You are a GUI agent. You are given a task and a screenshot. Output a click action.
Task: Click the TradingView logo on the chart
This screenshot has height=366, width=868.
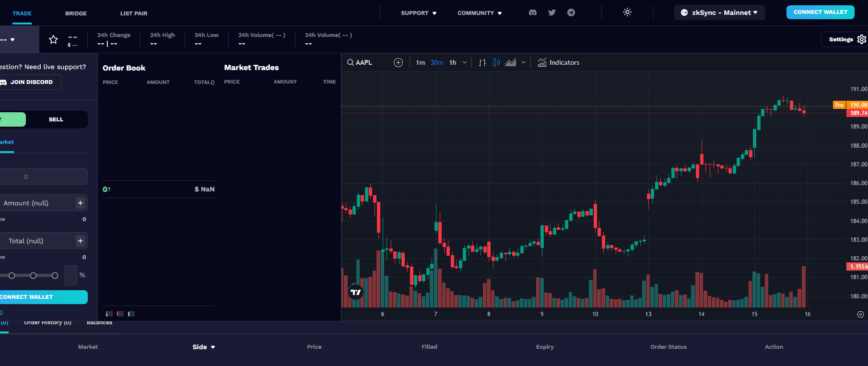(355, 292)
